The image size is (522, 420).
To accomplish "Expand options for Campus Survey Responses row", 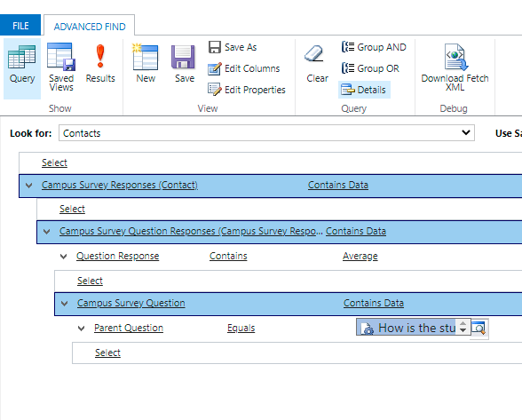I will pos(29,186).
